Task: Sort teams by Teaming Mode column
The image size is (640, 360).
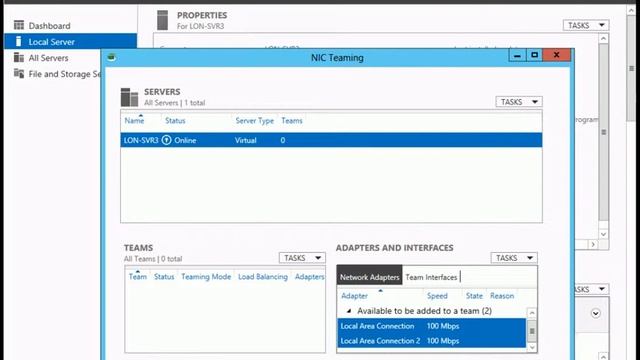Action: (206, 277)
